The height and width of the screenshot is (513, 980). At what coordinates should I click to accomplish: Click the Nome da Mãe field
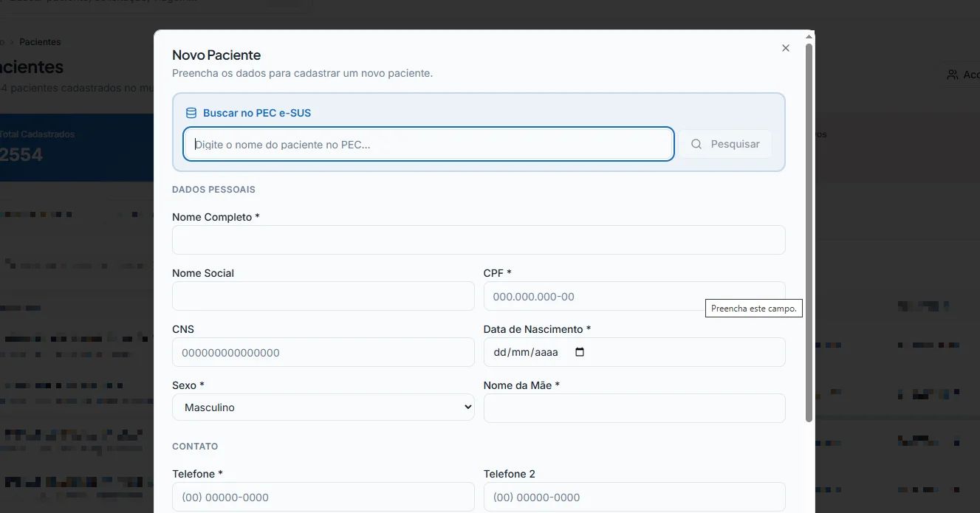click(x=634, y=408)
